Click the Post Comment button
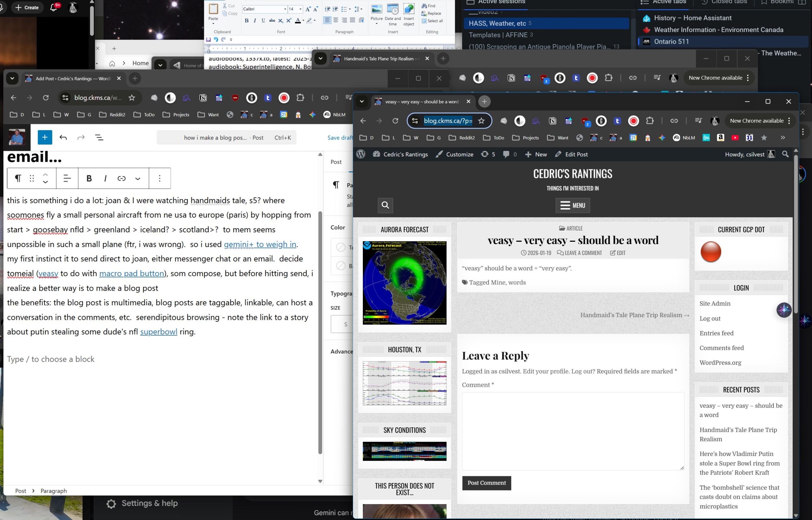This screenshot has width=812, height=520. coord(486,483)
